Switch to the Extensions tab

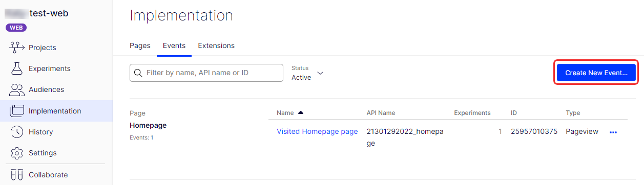216,45
